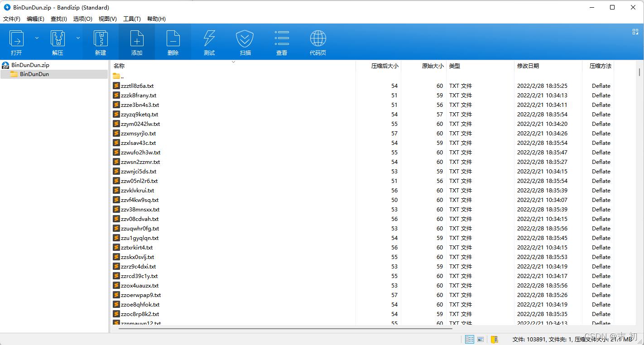644x345 pixels.
Task: Select the file icon of zzym0242lw.txt
Action: coord(116,124)
